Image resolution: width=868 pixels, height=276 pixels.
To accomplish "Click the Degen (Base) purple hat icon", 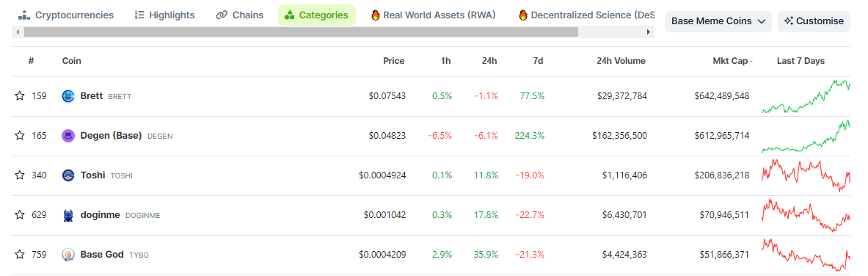I will coord(68,136).
